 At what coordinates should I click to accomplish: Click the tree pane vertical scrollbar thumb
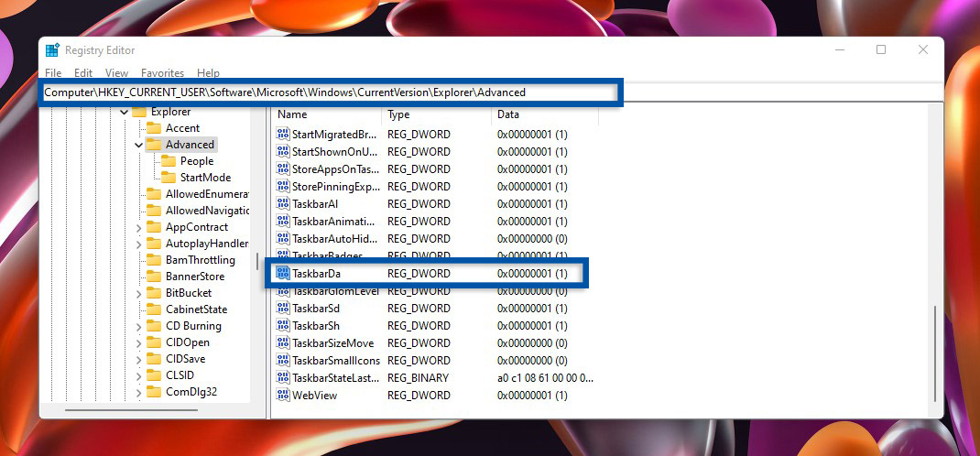click(258, 261)
